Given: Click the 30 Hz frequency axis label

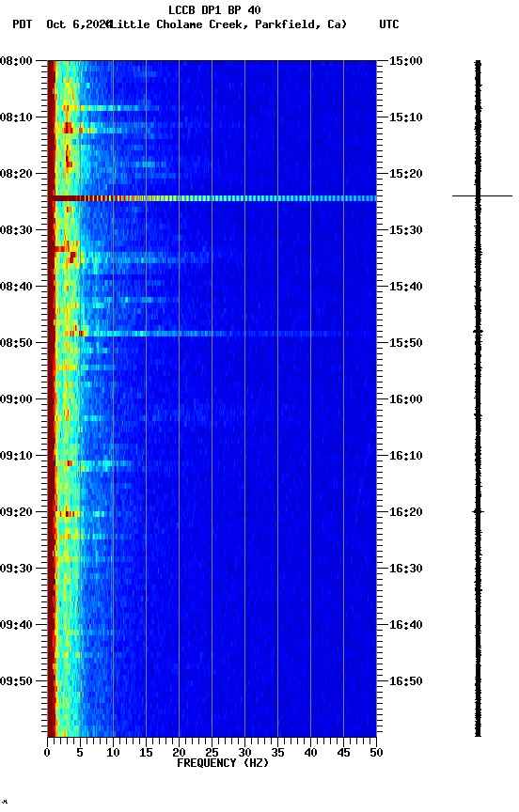Looking at the screenshot, I should click(x=244, y=753).
